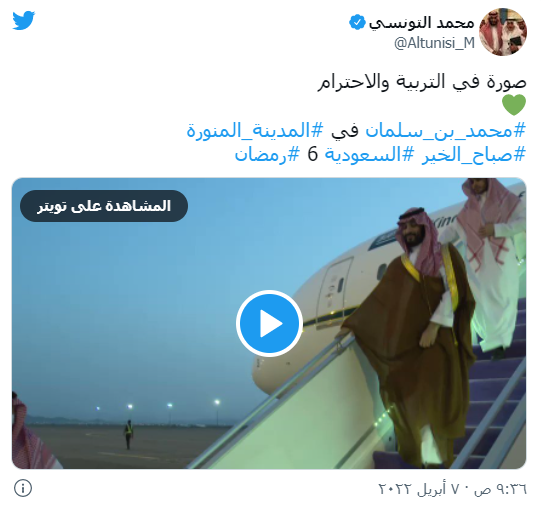This screenshot has height=507, width=541.
Task: Click the airplane door in the video
Action: (x=335, y=289)
